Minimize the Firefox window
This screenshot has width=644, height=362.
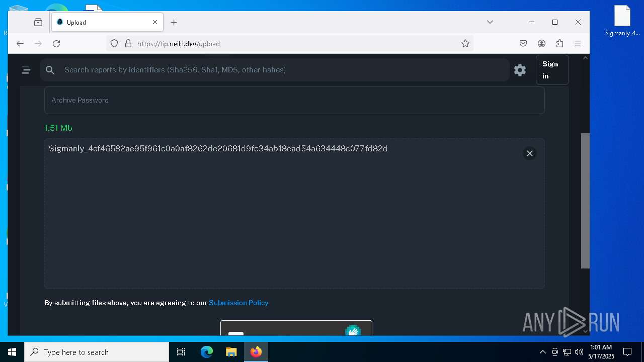click(x=532, y=22)
